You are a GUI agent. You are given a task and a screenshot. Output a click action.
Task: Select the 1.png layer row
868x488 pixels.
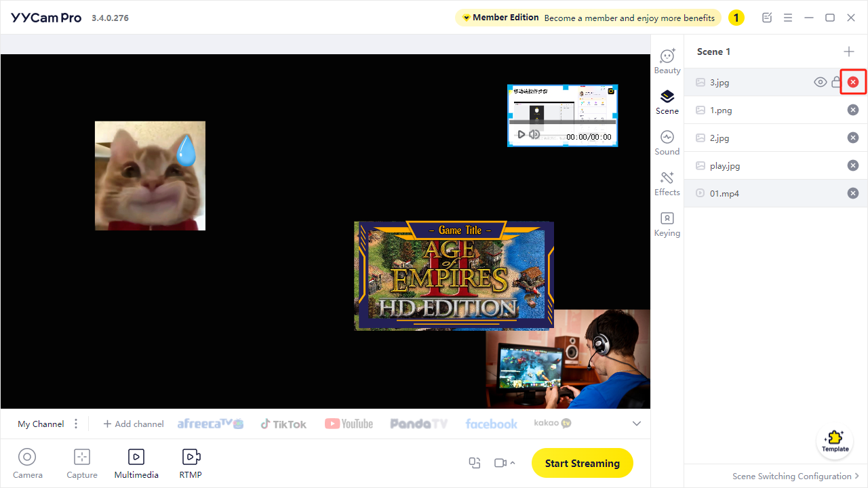(x=776, y=110)
